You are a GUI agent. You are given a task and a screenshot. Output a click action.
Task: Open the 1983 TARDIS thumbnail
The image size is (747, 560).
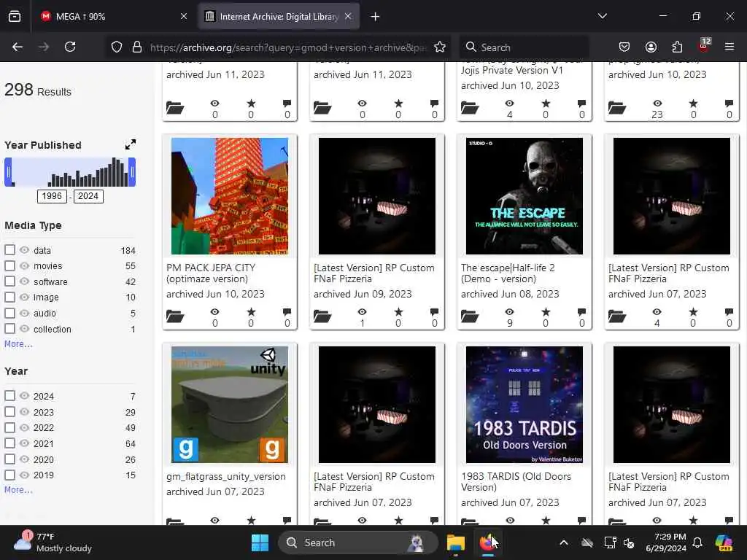[524, 404]
